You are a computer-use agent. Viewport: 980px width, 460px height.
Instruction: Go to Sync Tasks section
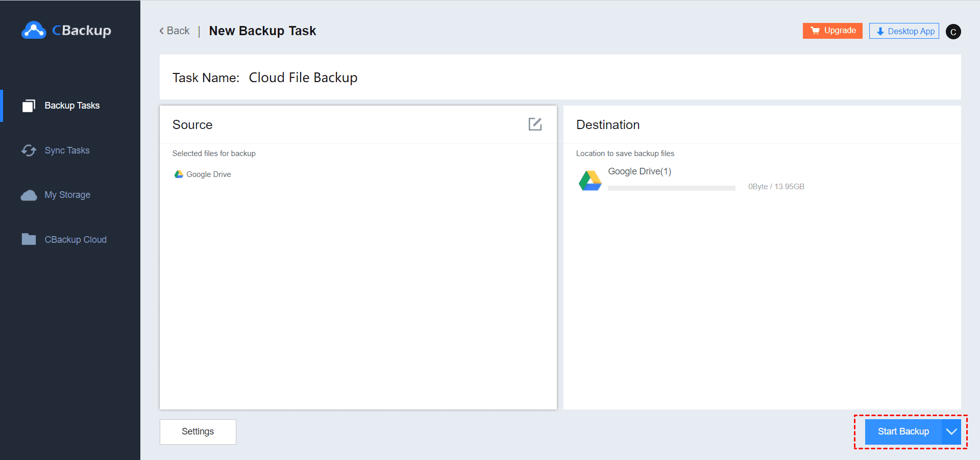tap(67, 150)
